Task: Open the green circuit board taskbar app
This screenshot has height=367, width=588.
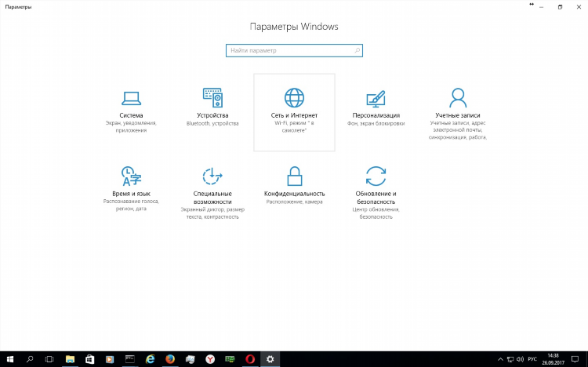Action: 230,359
